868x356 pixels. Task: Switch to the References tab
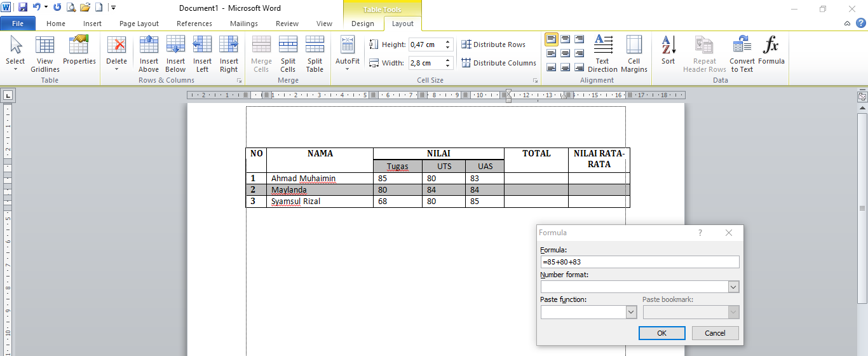point(194,24)
